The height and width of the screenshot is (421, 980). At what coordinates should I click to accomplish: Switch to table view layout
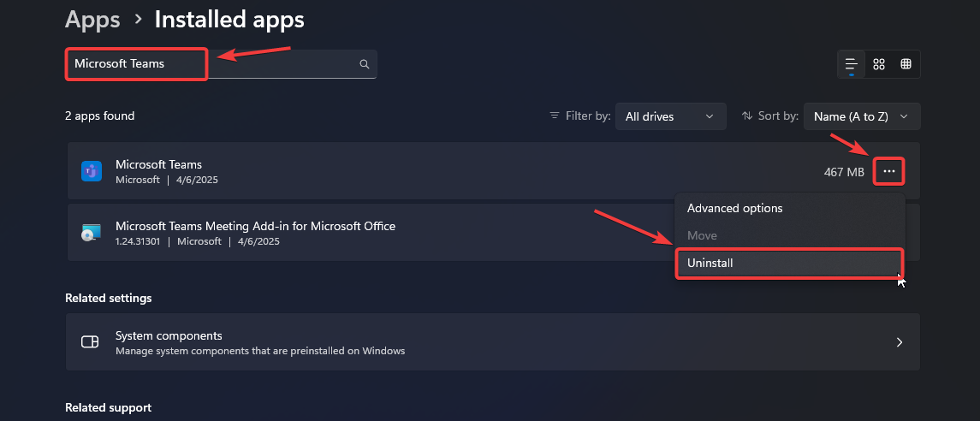pyautogui.click(x=906, y=64)
